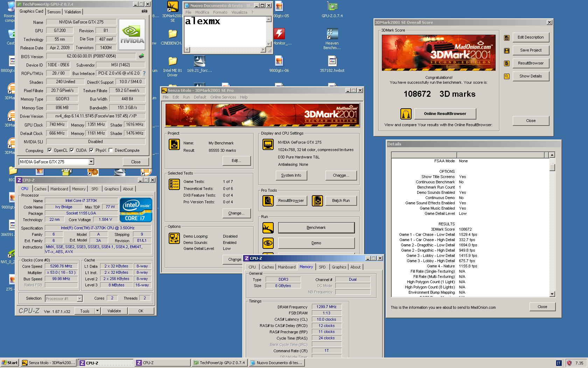Click the GPU-Z screenshot camera icon

(x=144, y=11)
